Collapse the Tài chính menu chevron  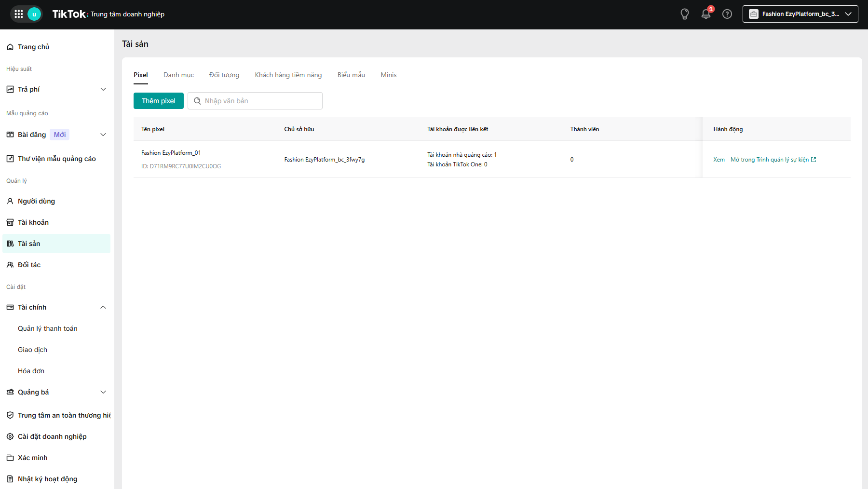pos(103,307)
